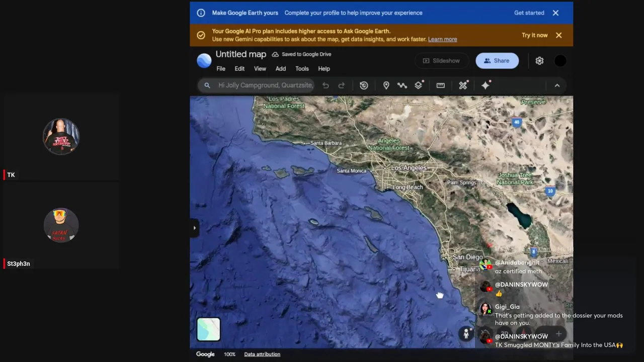Viewport: 644px width, 362px height.
Task: Open historical imagery tool
Action: point(364,85)
